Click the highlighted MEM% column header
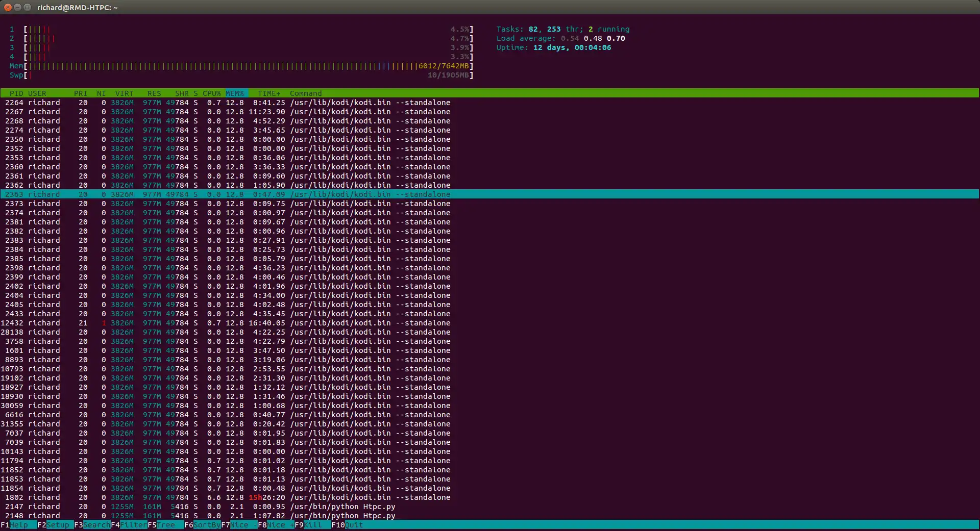The image size is (980, 531). pyautogui.click(x=236, y=93)
